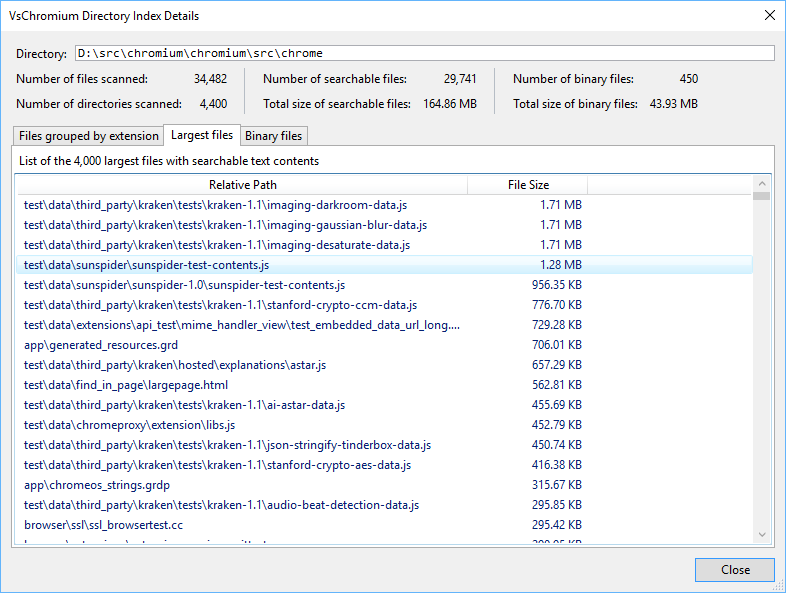Click the 416.38 KB file size cell
This screenshot has height=593, width=786.
click(556, 465)
